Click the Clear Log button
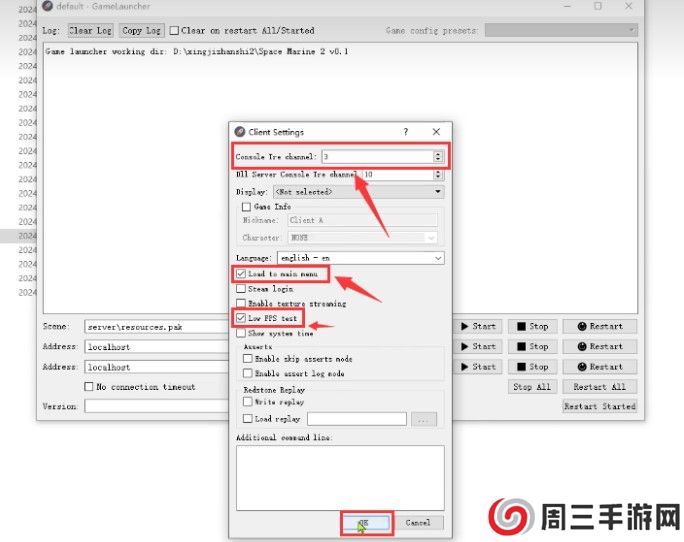684x542 pixels. point(90,31)
